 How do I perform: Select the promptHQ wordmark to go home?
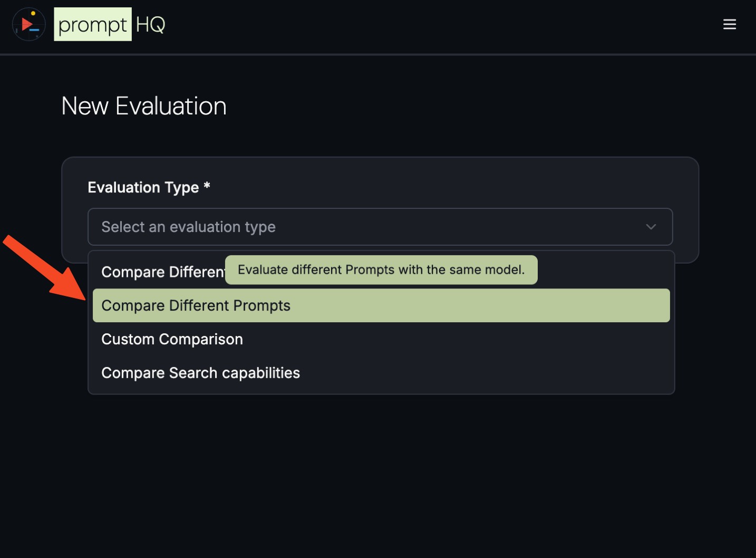tap(93, 24)
